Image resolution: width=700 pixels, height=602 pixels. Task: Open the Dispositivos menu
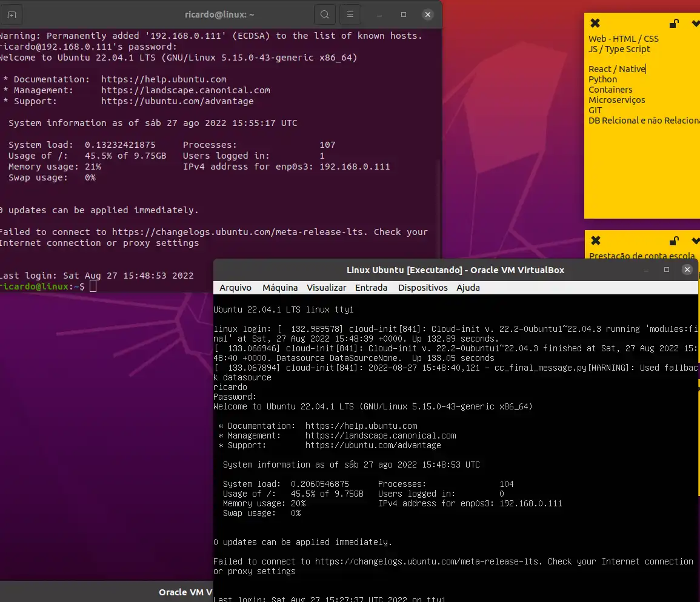pyautogui.click(x=422, y=288)
